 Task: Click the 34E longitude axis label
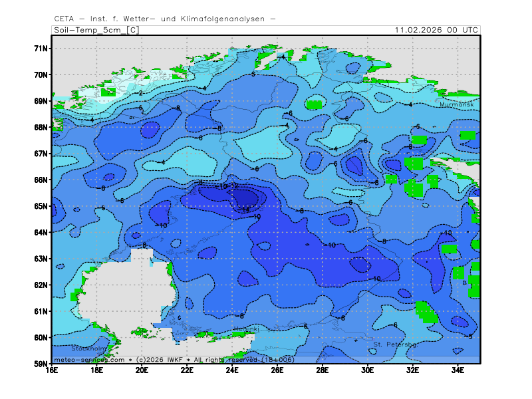458,370
